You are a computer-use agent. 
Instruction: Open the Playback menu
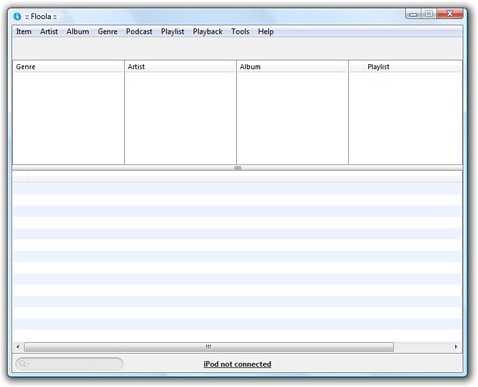[207, 32]
